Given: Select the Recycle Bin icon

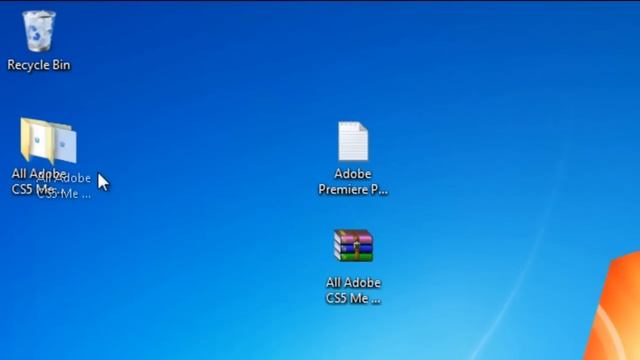Looking at the screenshot, I should click(x=39, y=31).
